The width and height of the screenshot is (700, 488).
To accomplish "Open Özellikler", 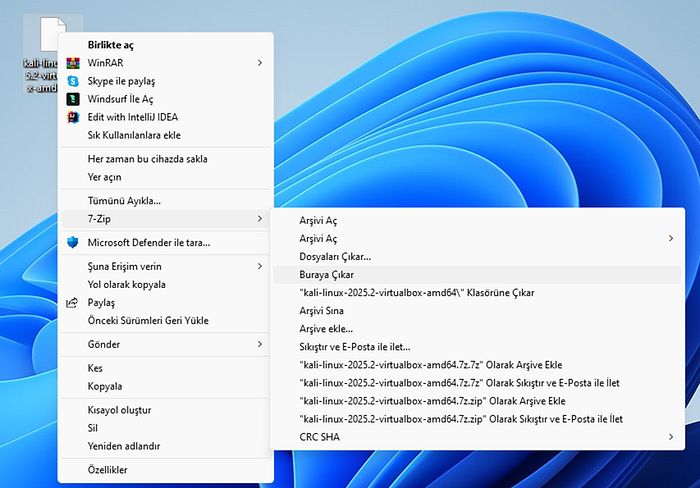I will pos(166,470).
